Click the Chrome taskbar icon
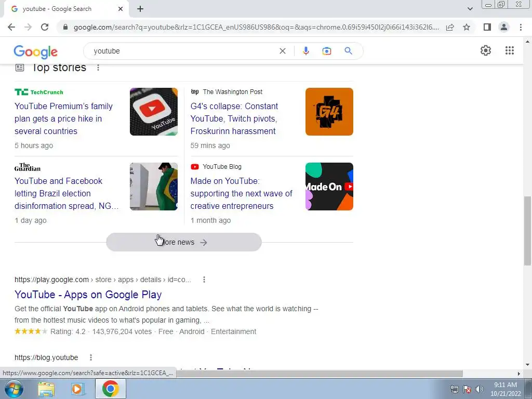 pyautogui.click(x=110, y=389)
